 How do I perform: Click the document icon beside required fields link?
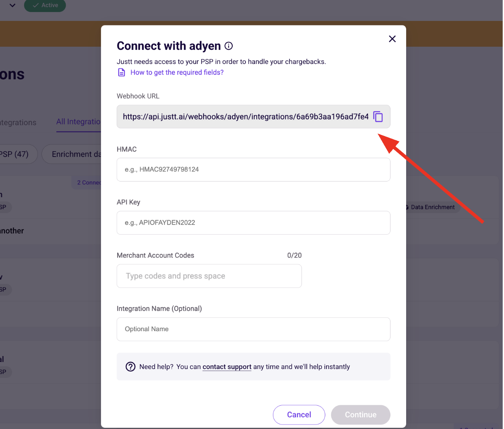(121, 72)
